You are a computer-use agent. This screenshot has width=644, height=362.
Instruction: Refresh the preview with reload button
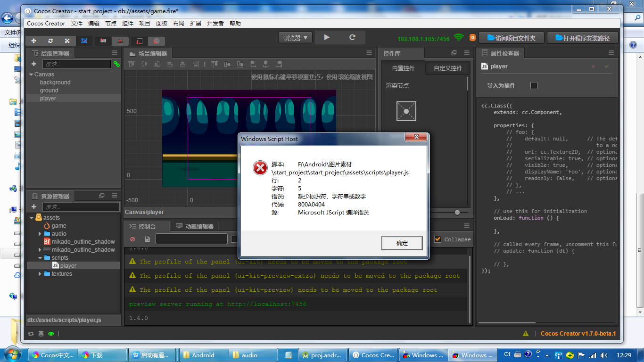click(x=352, y=38)
